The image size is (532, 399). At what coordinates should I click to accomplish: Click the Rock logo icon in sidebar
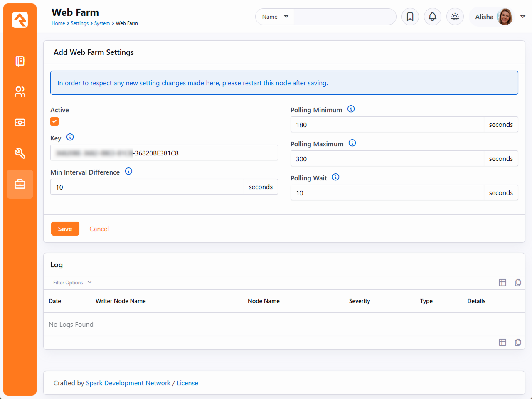click(x=20, y=20)
